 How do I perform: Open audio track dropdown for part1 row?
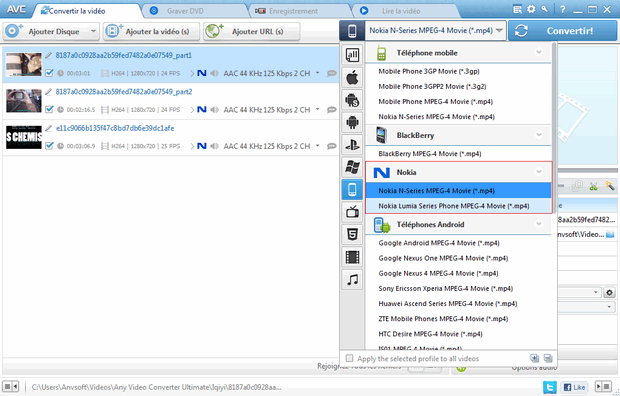318,73
